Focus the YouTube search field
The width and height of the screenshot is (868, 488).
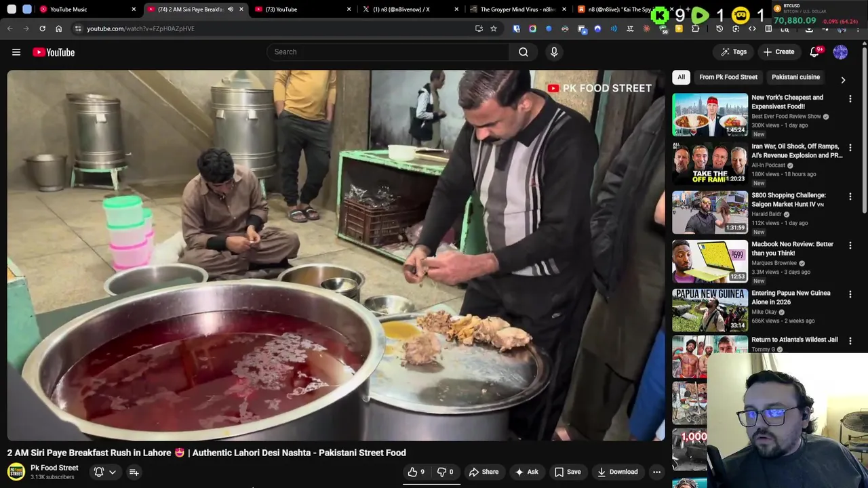388,52
